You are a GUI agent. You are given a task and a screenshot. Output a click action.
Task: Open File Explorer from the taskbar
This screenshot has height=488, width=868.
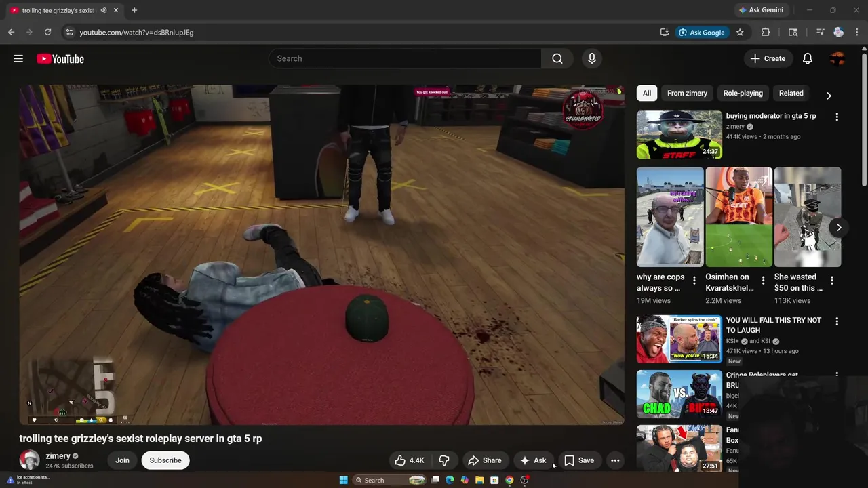pyautogui.click(x=479, y=480)
